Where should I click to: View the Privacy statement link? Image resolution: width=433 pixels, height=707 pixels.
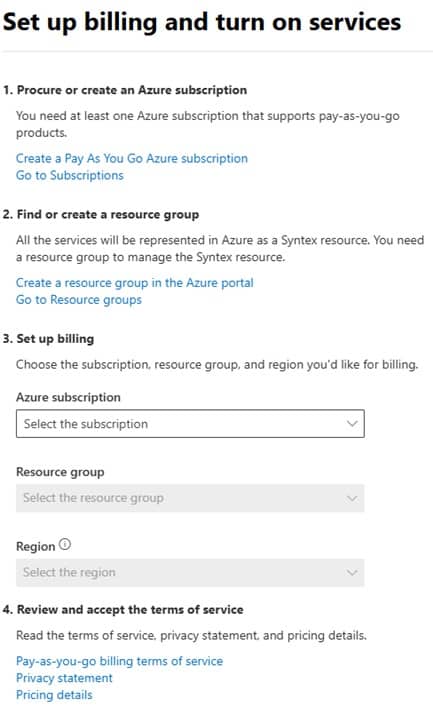[64, 678]
